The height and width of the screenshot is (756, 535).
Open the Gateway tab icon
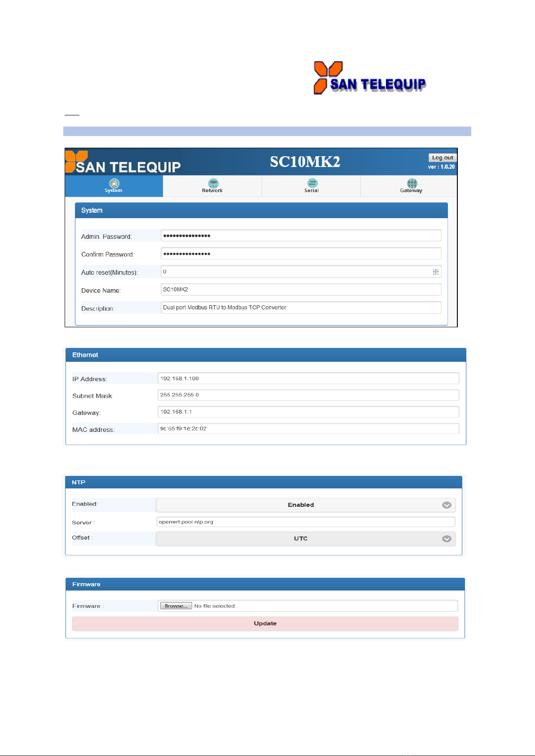(x=412, y=183)
